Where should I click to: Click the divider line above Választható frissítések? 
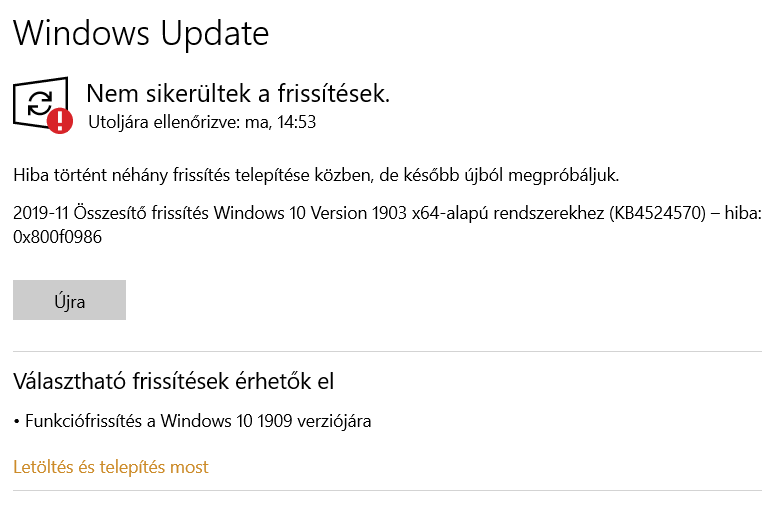(x=387, y=351)
